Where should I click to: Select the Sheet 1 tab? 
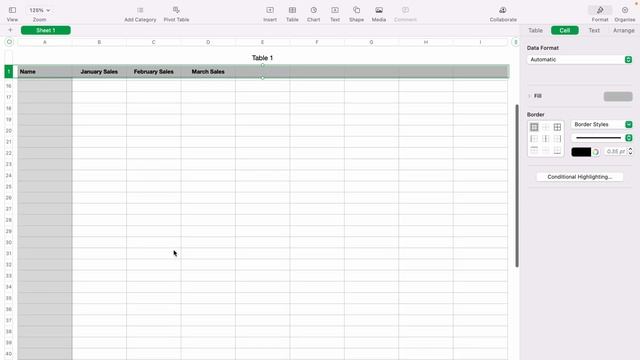[46, 30]
